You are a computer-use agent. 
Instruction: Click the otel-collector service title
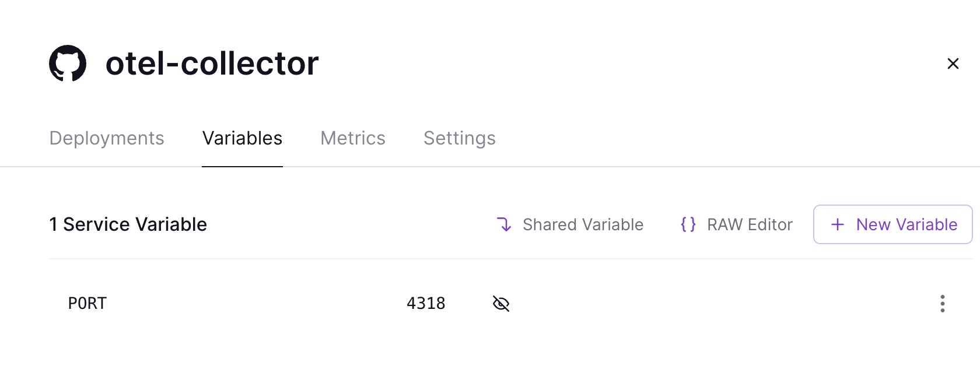(x=212, y=64)
